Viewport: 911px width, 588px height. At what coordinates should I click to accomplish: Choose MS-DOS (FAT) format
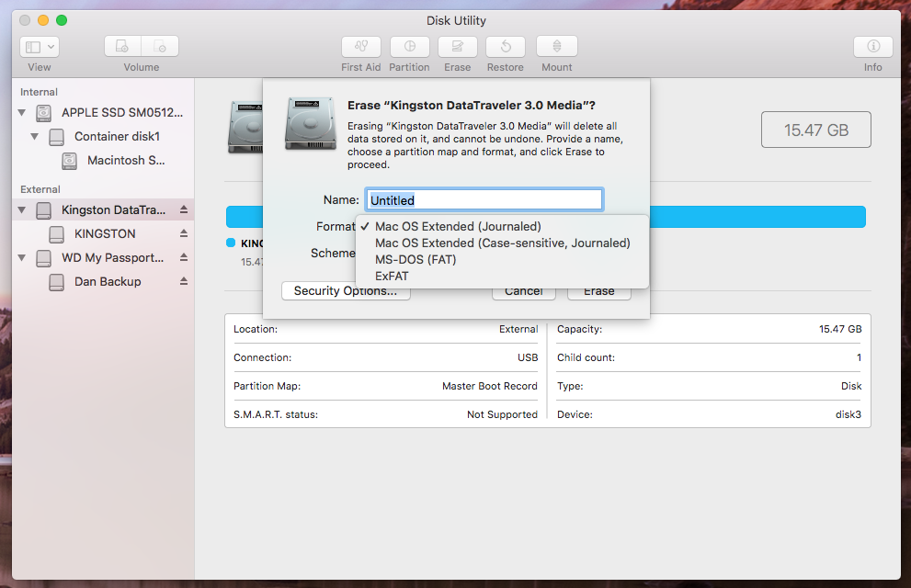[x=502, y=259]
